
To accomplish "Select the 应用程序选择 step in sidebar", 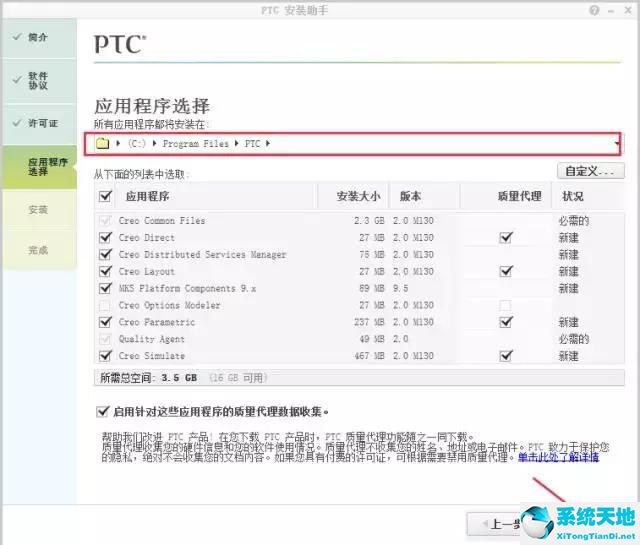I will point(40,167).
